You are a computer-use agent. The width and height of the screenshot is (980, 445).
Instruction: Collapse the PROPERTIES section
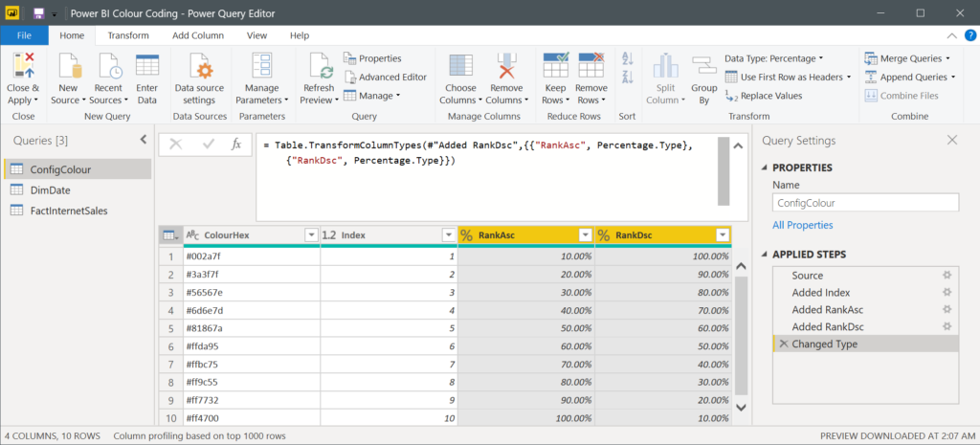tap(766, 168)
